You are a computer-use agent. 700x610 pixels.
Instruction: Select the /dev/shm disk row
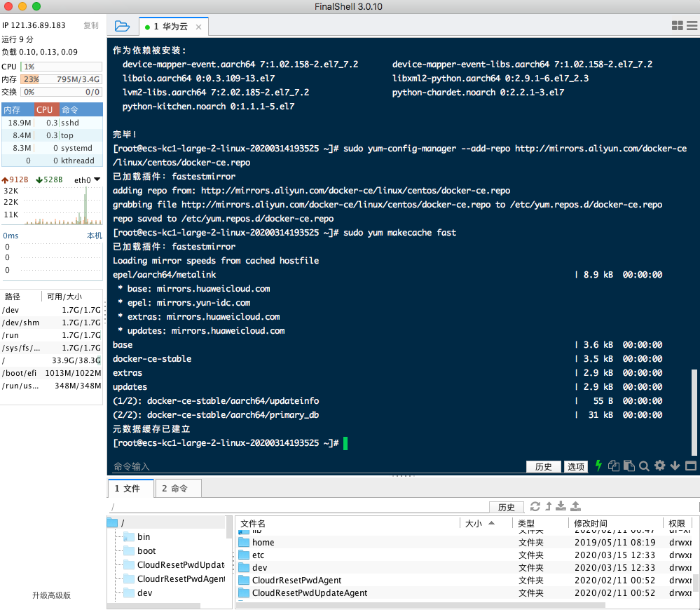51,323
